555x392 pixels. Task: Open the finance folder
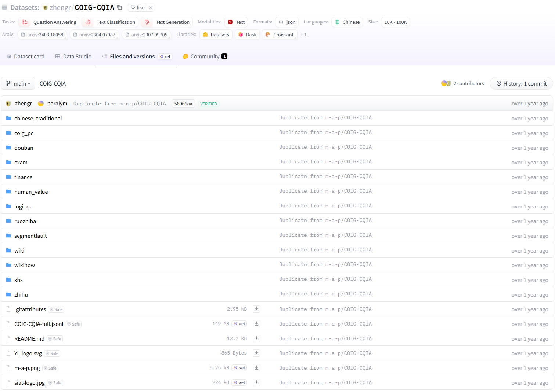(x=23, y=177)
